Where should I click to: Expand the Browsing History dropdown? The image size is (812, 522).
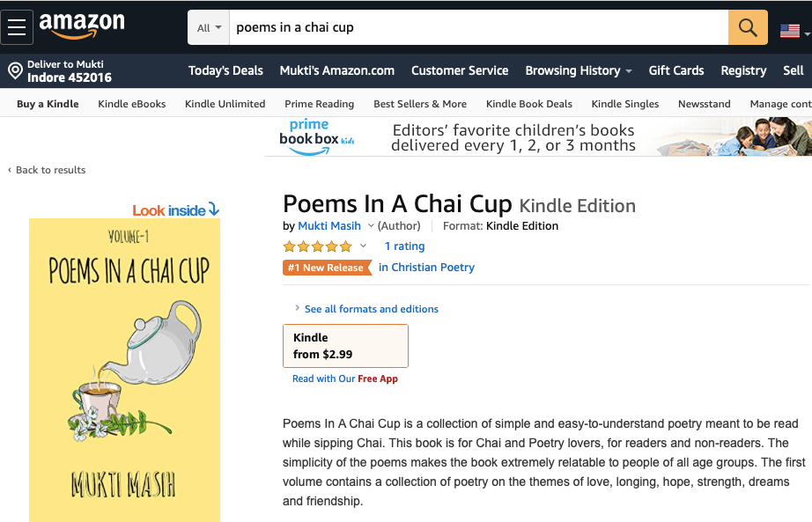(579, 70)
